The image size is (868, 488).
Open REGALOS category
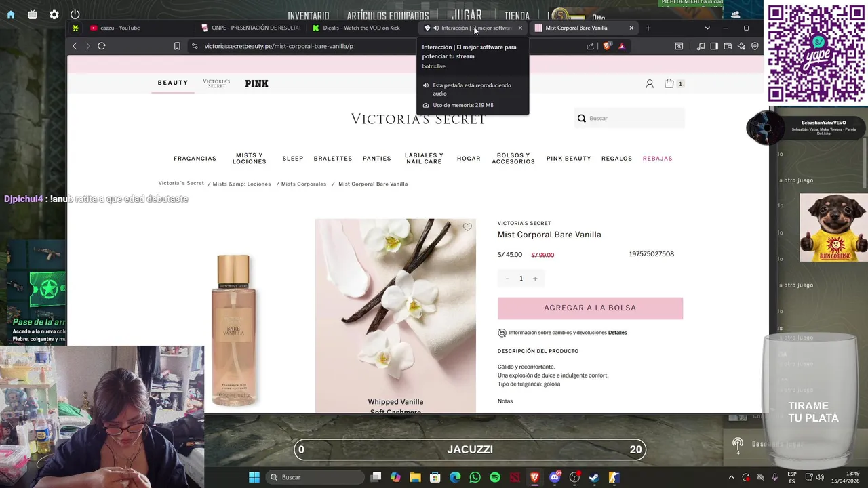pos(616,159)
